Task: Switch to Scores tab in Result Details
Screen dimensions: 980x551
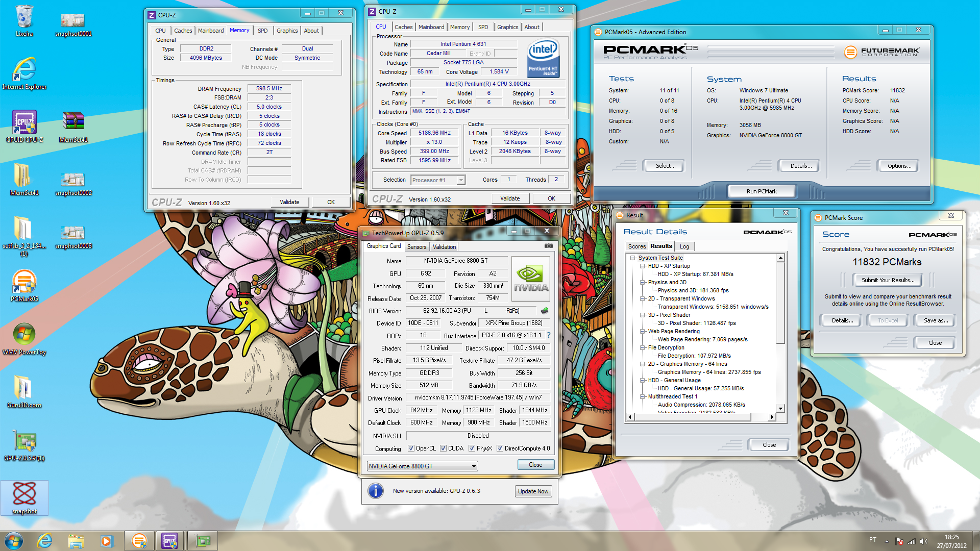Action: 636,246
